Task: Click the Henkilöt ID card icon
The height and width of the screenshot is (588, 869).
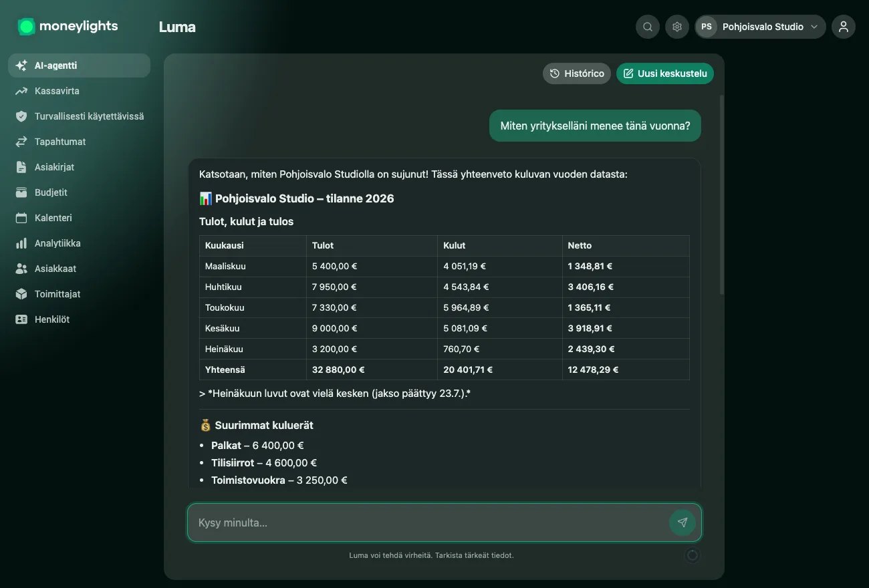Action: click(21, 319)
